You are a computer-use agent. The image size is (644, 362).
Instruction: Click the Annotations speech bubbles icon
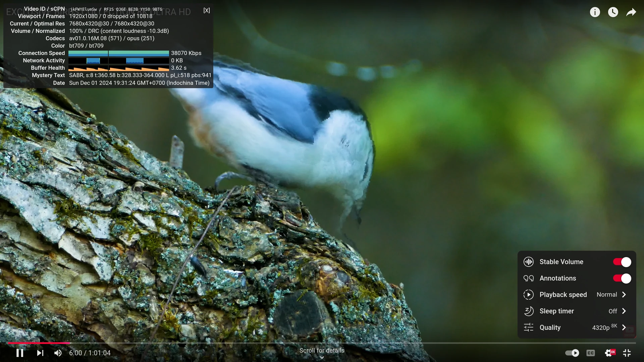[529, 278]
